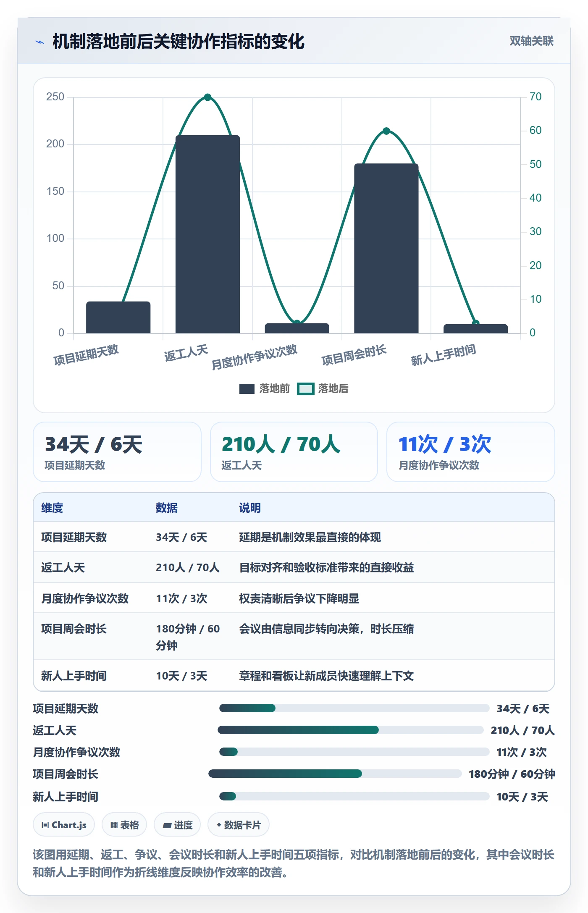Click the 进度 tag chip
This screenshot has height=913, width=588.
(x=177, y=825)
